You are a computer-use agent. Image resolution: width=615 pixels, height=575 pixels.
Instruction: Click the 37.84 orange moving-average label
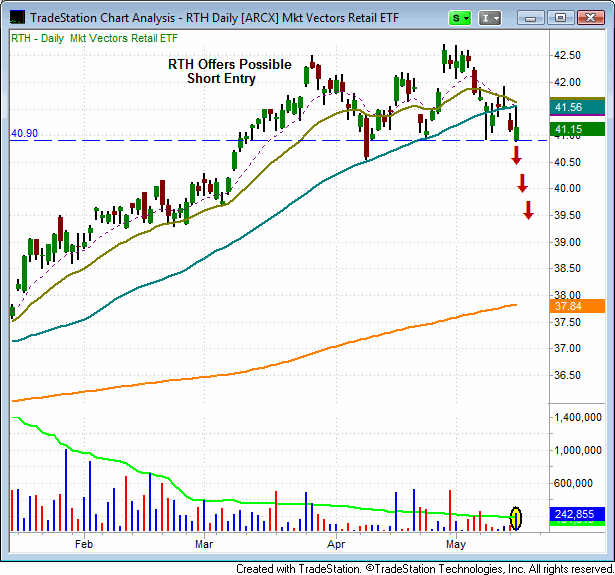point(577,306)
